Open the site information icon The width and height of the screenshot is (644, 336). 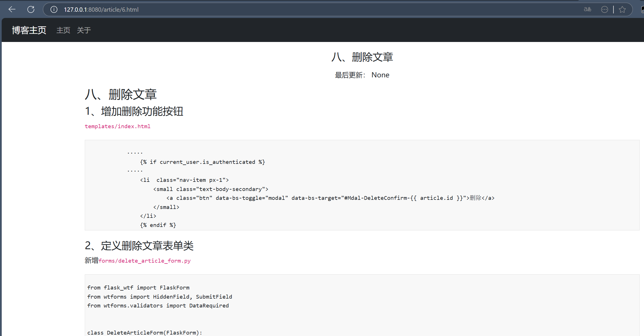coord(54,9)
